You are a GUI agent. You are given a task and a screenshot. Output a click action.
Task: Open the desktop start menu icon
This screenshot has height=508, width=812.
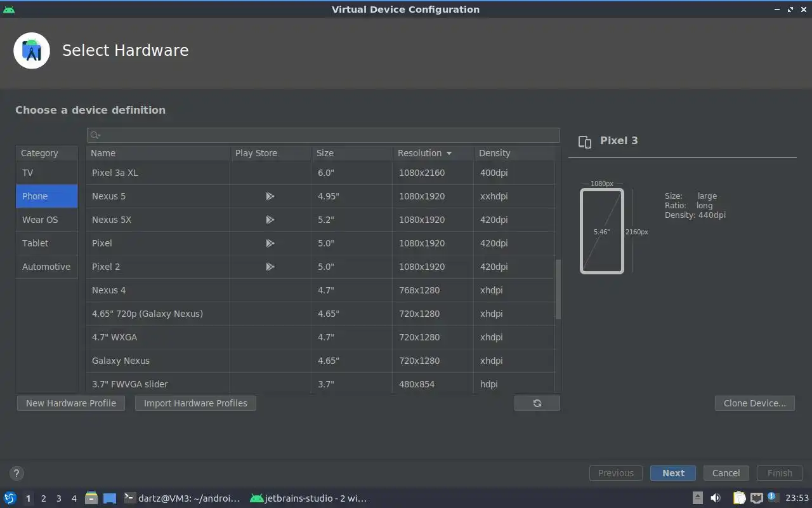[x=10, y=498]
